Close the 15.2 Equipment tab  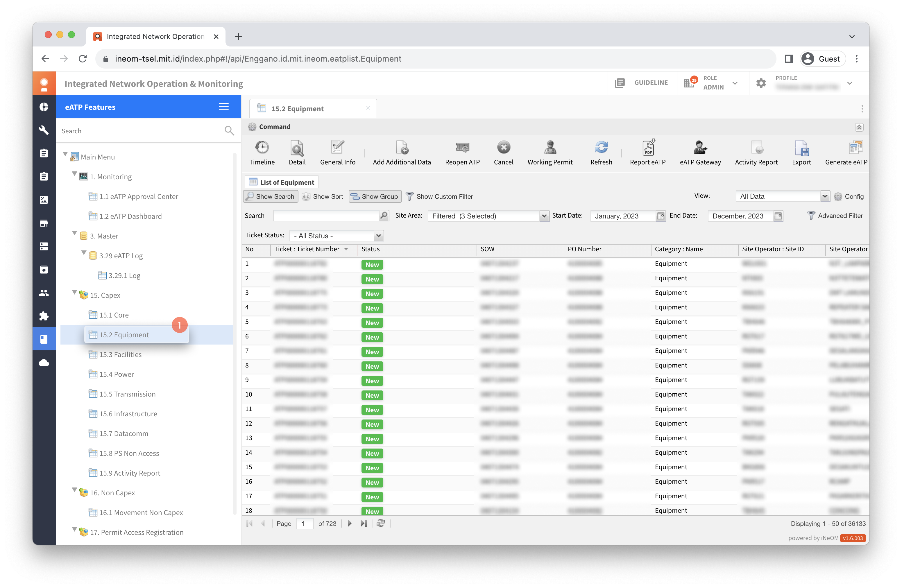(x=368, y=108)
